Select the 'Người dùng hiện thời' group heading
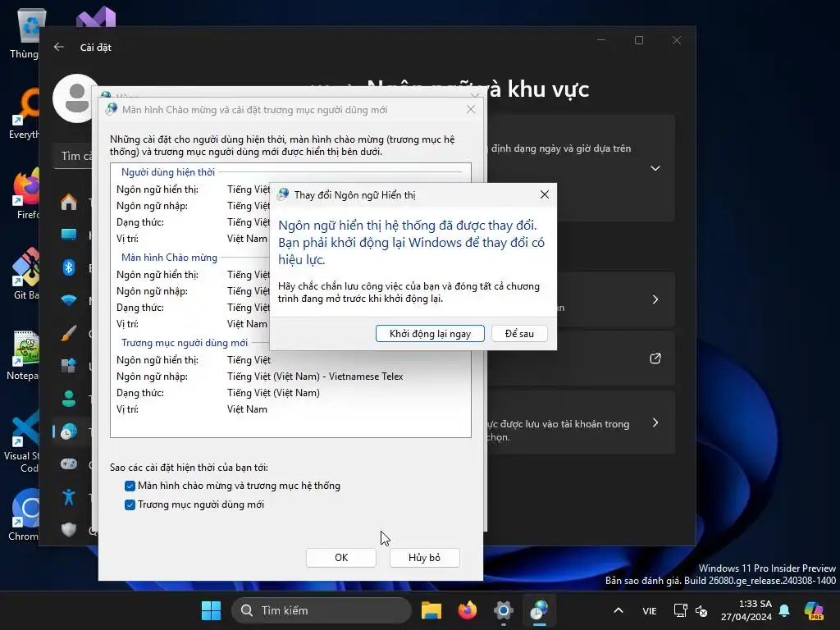The height and width of the screenshot is (630, 840). (x=167, y=172)
